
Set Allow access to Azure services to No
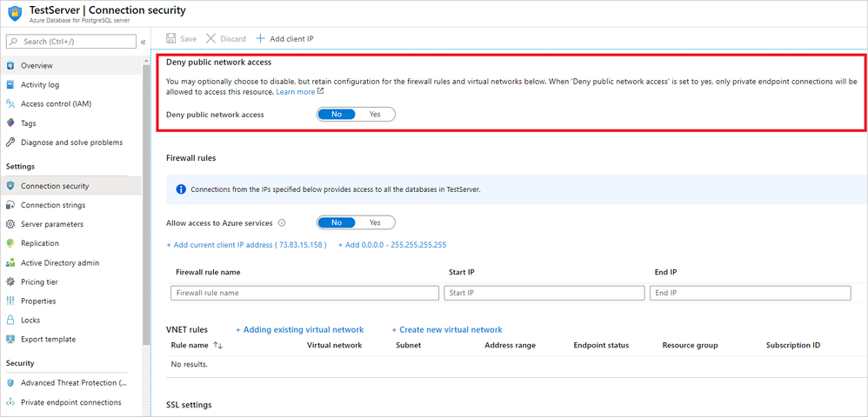tap(337, 222)
